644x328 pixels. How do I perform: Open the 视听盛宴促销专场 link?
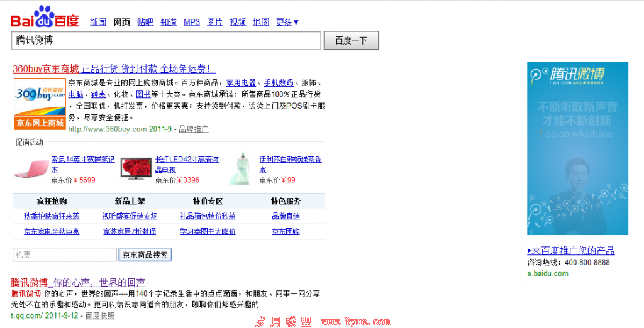[x=130, y=216]
